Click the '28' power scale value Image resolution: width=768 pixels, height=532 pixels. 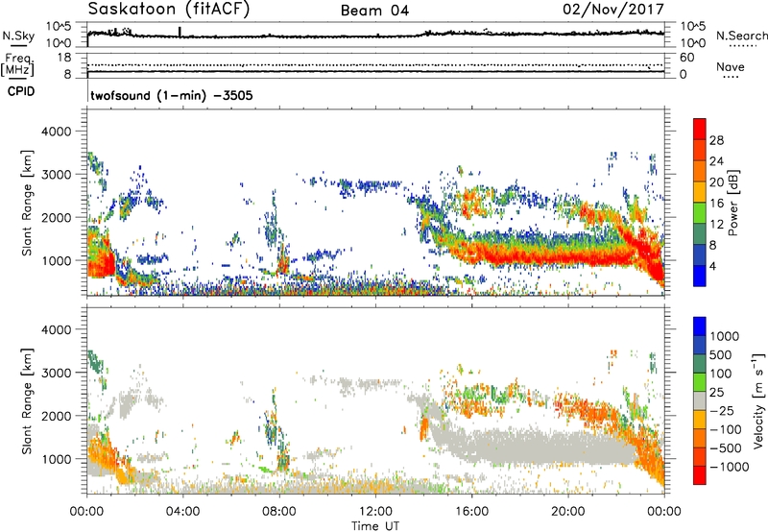716,140
